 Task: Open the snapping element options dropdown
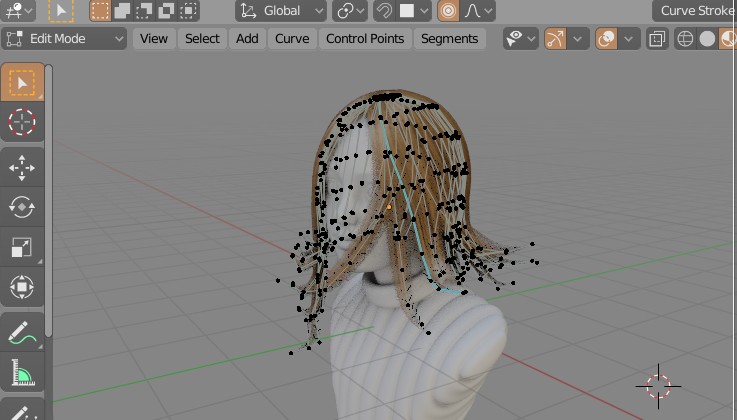click(x=414, y=10)
